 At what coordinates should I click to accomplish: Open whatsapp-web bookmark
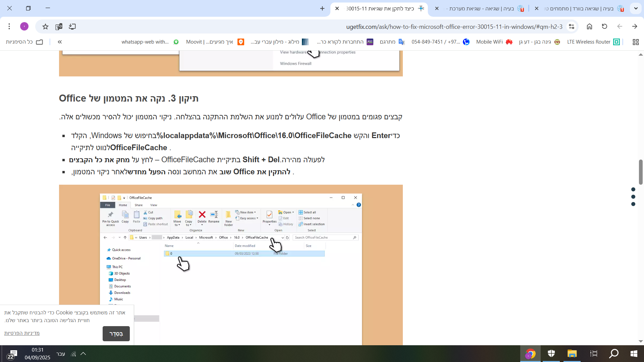tap(150, 42)
